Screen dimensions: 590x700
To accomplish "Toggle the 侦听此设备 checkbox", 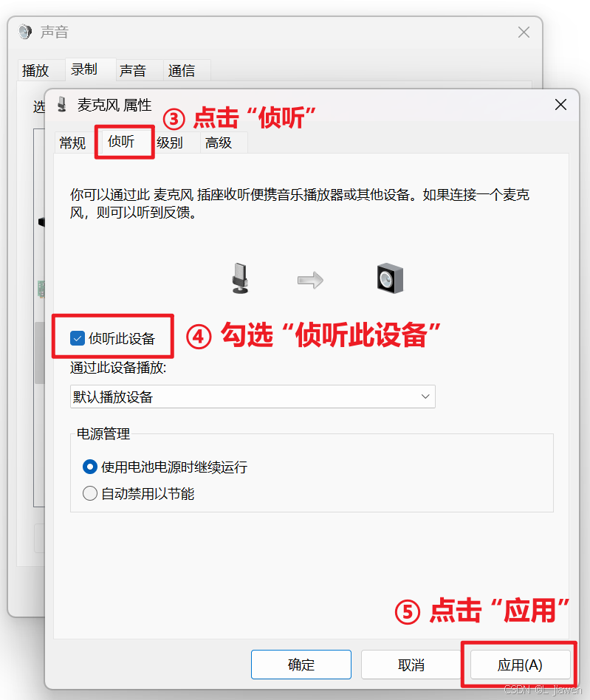I will [x=78, y=338].
